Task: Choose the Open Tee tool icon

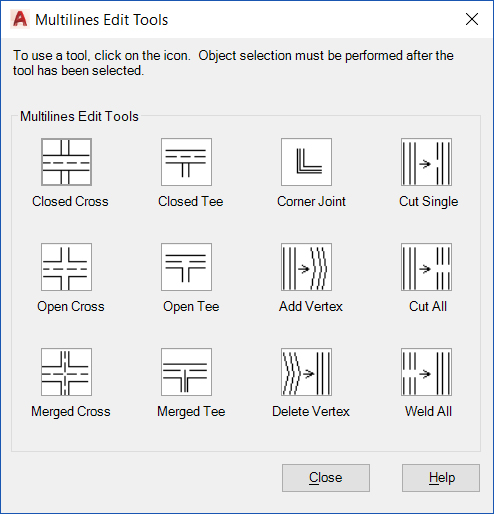Action: 186,267
